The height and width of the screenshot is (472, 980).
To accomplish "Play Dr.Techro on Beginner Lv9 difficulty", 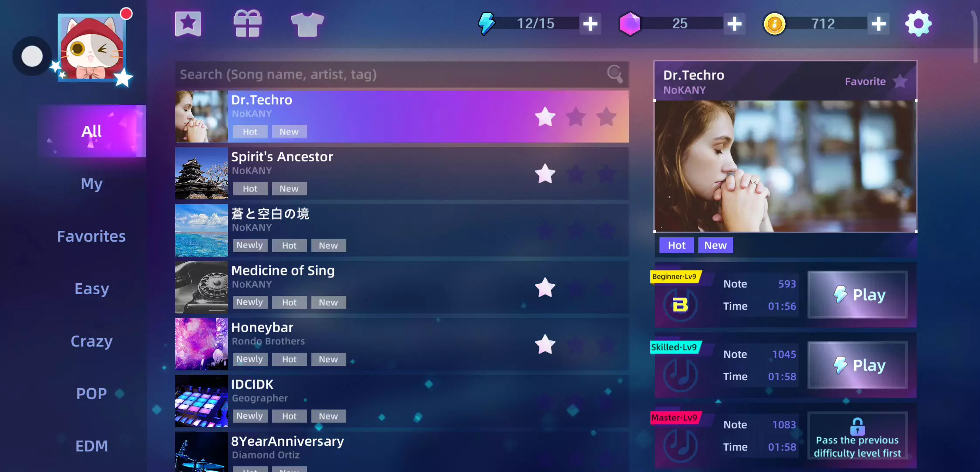I will (858, 295).
